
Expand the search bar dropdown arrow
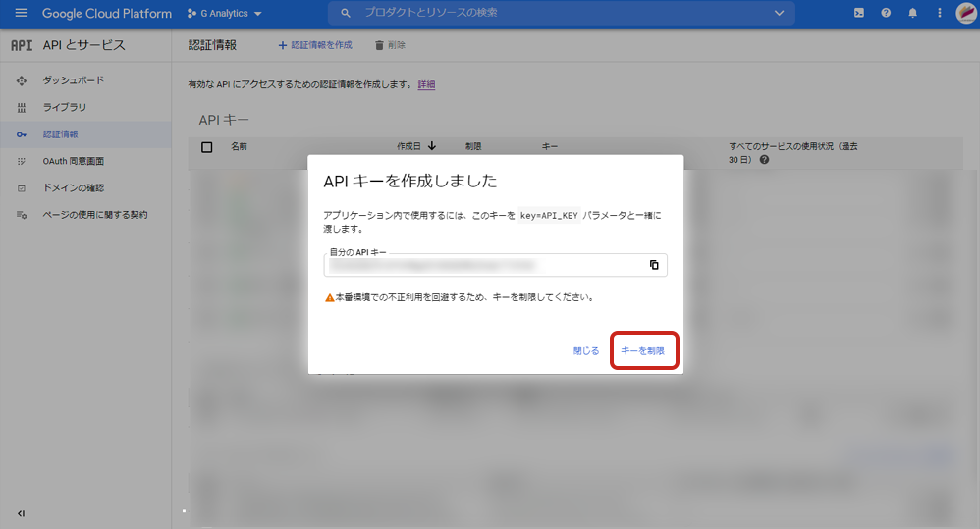pos(779,13)
